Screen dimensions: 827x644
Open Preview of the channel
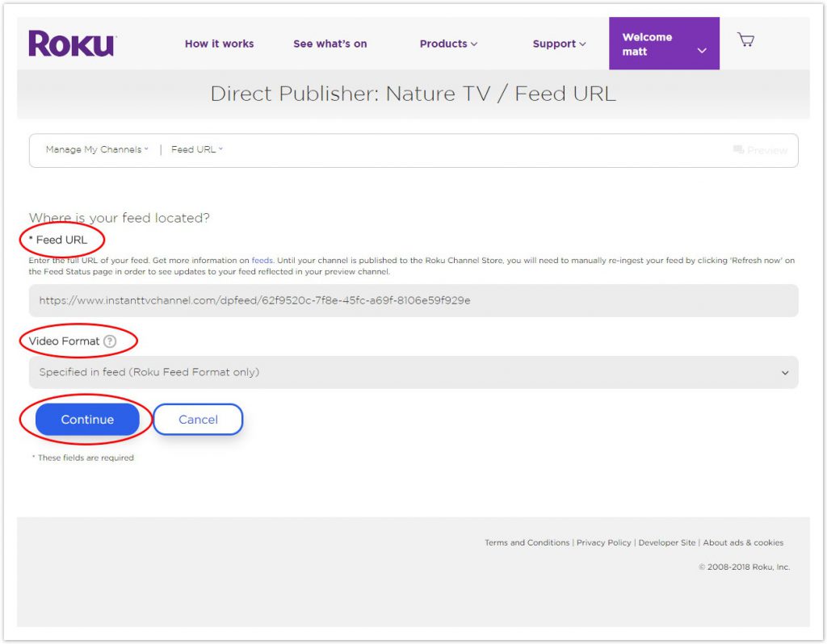point(760,150)
